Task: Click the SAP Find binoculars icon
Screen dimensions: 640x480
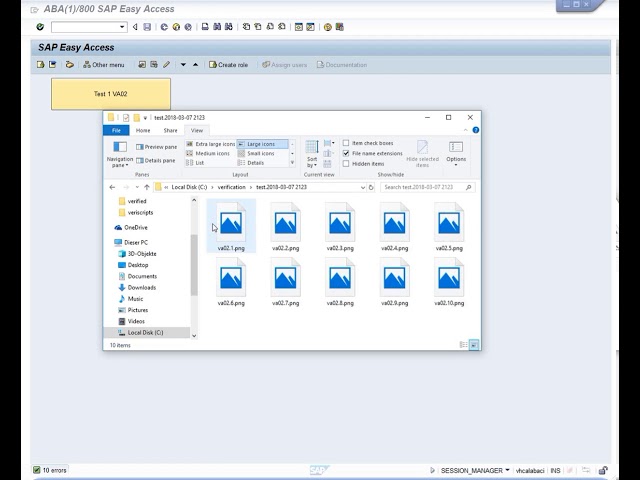Action: 217,27
